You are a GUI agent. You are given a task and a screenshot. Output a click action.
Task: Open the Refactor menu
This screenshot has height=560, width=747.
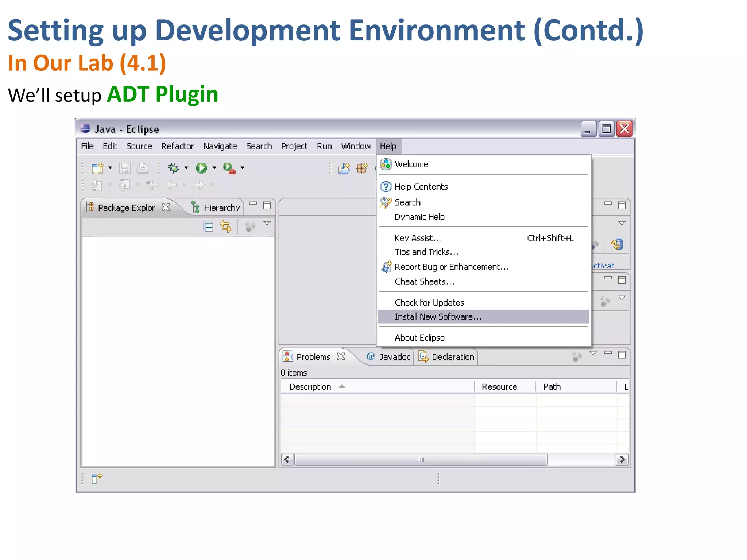(x=177, y=146)
